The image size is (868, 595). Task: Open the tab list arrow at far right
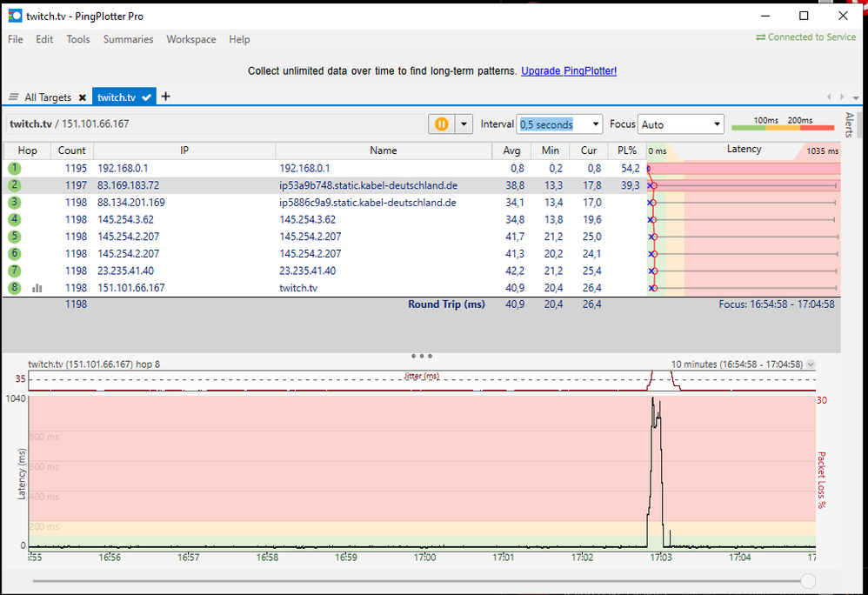(856, 97)
